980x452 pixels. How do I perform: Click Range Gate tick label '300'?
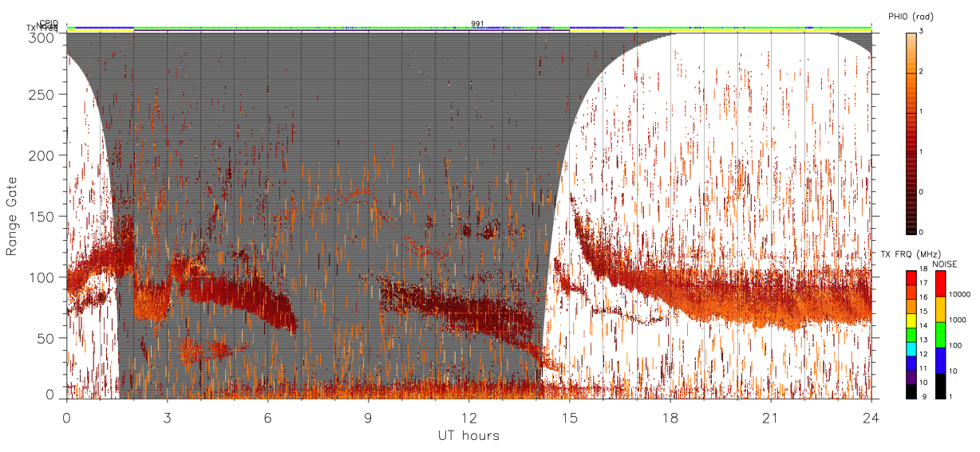(43, 37)
